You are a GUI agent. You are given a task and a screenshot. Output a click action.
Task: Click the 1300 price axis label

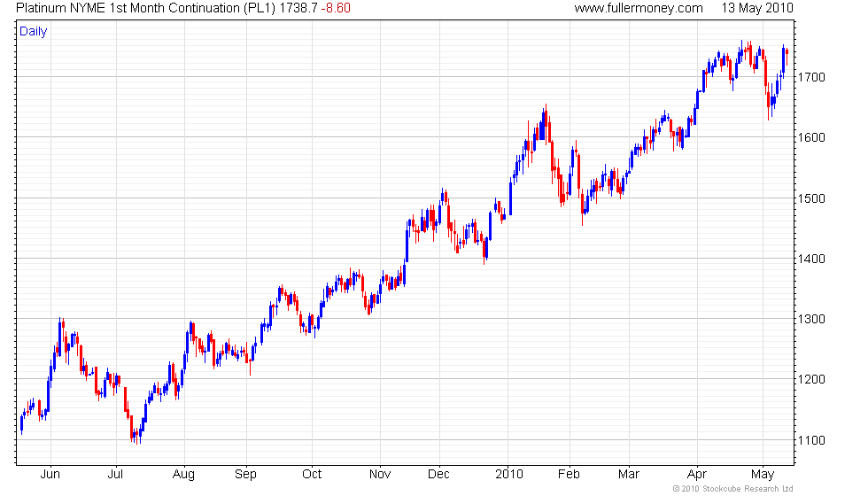click(811, 320)
